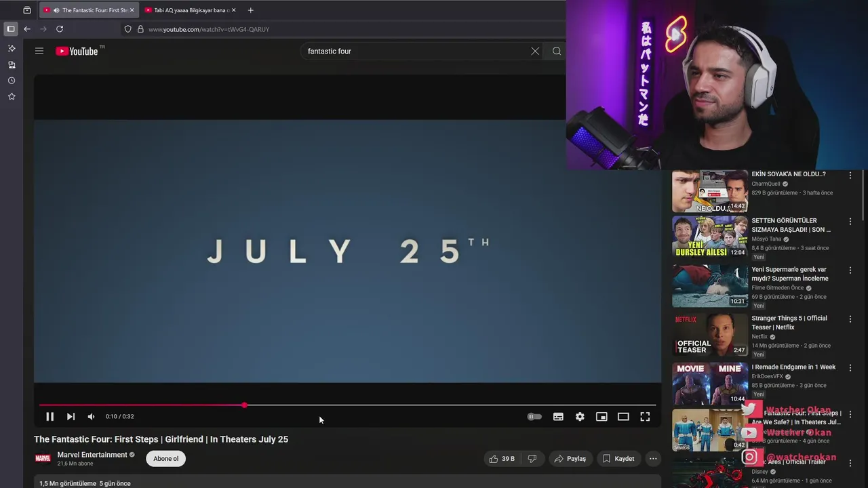Open options menu for Yeni Superman'e video
Screen dimensions: 868x488
850,270
